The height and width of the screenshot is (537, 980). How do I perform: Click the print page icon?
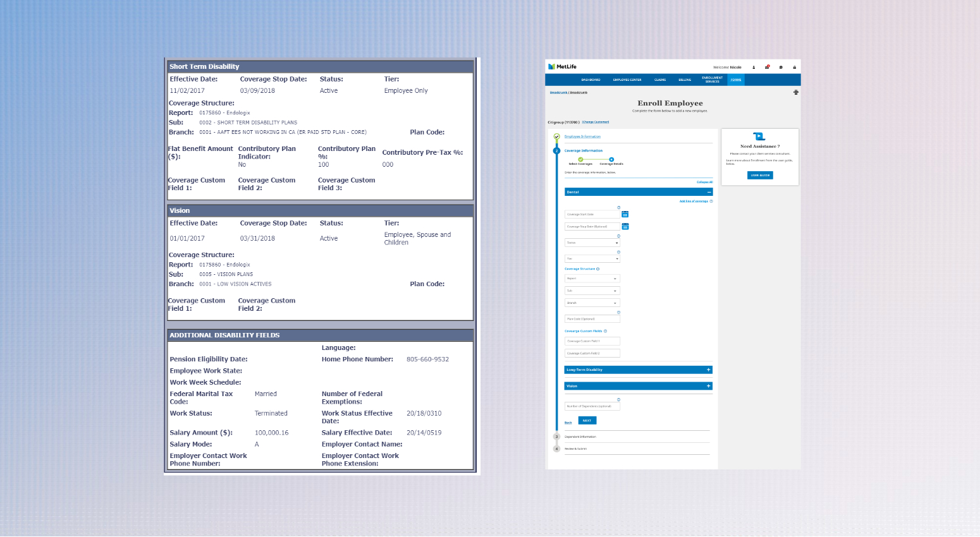pos(795,92)
